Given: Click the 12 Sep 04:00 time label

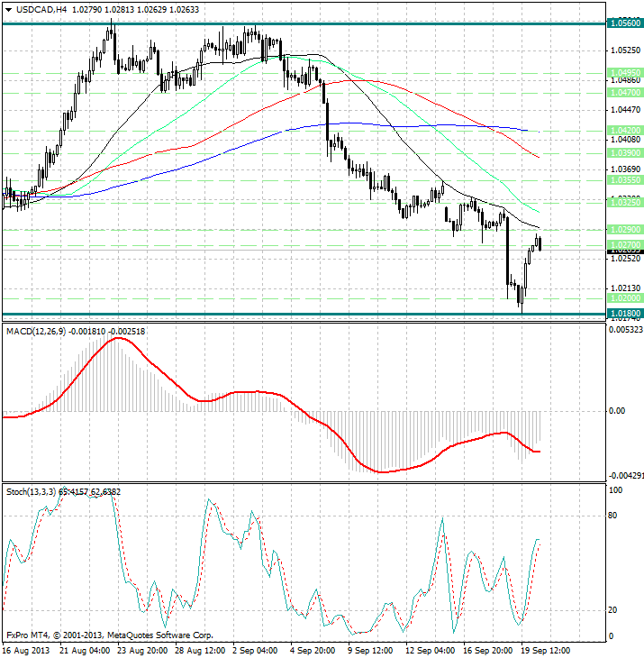Looking at the screenshot, I should coord(431,651).
